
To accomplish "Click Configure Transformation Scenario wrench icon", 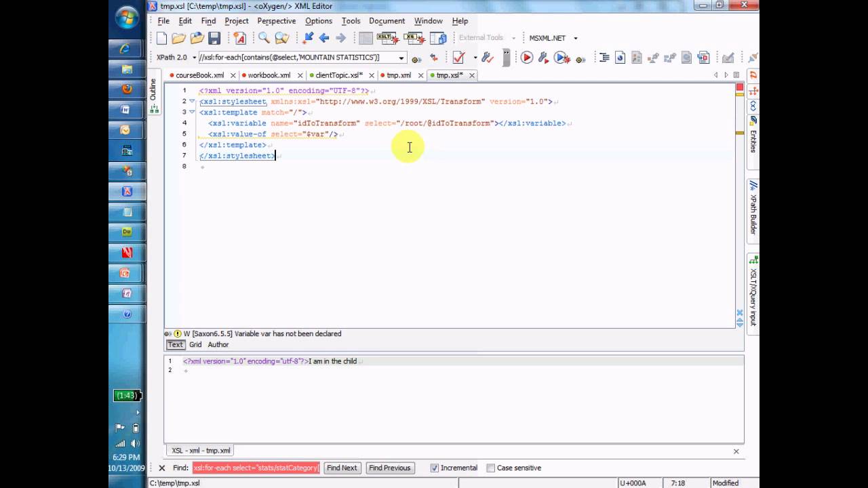I will pyautogui.click(x=543, y=58).
